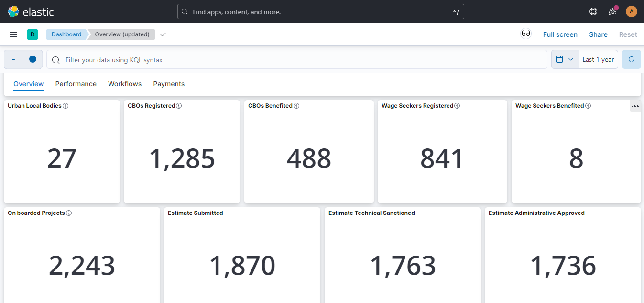This screenshot has width=644, height=303.
Task: Open the hamburger navigation menu
Action: point(13,34)
